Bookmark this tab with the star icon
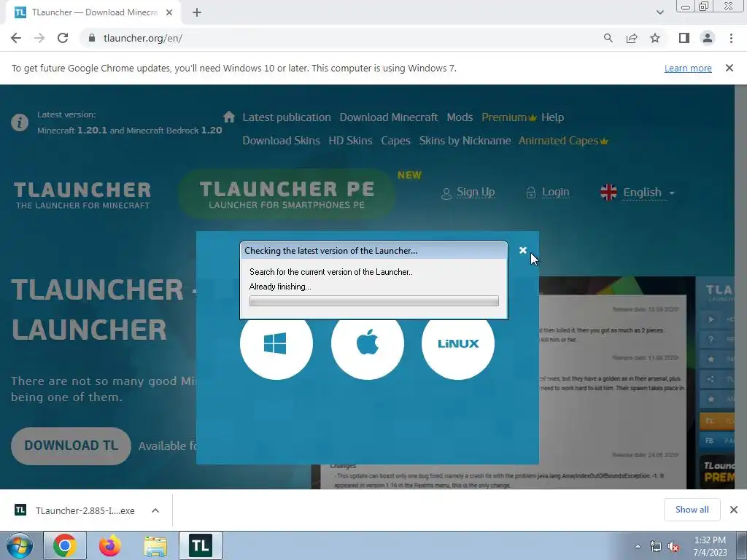Image resolution: width=747 pixels, height=560 pixels. [x=655, y=38]
